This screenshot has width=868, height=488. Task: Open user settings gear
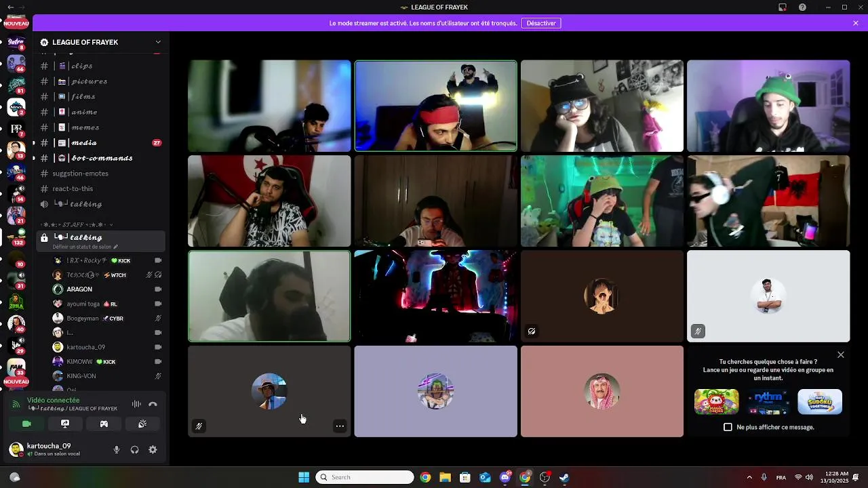point(153,449)
